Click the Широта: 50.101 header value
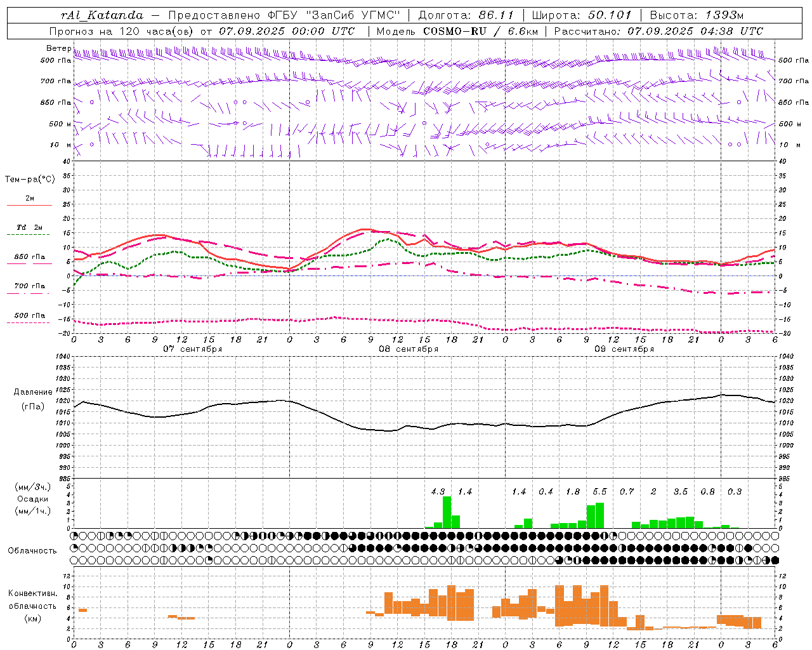The image size is (812, 650). coord(582,15)
